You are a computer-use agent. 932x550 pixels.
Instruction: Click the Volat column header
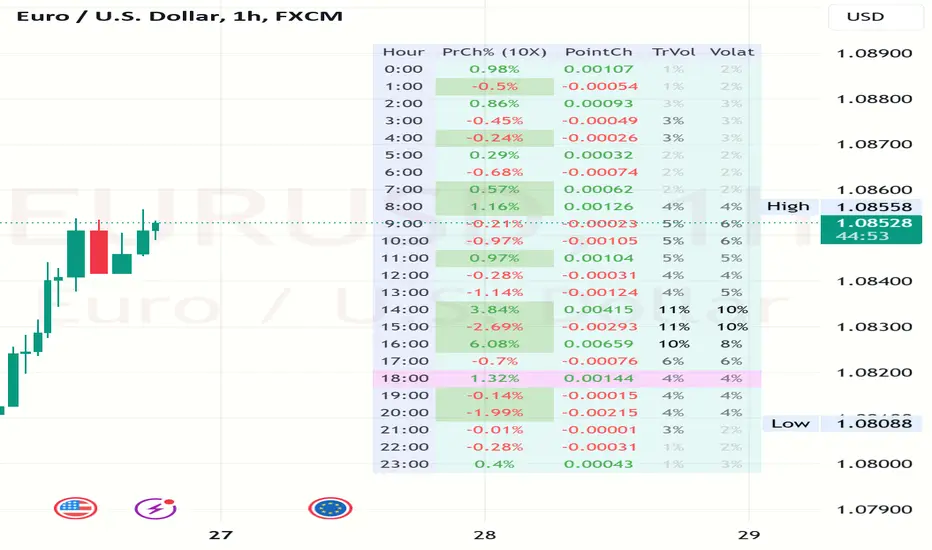pyautogui.click(x=731, y=52)
